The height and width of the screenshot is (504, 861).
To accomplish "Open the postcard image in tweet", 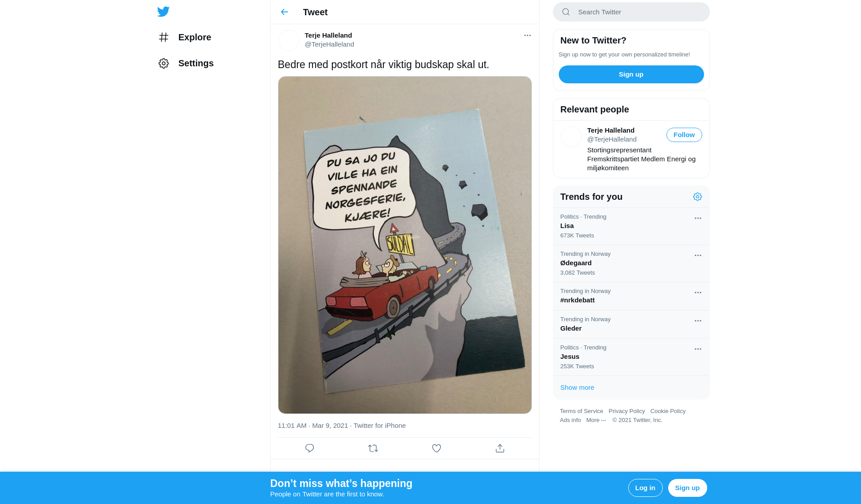I will point(404,245).
